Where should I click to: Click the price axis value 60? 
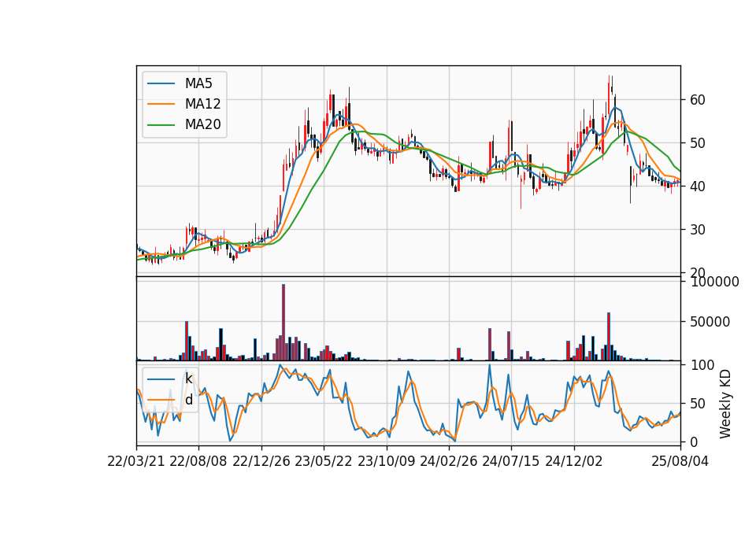coord(698,100)
